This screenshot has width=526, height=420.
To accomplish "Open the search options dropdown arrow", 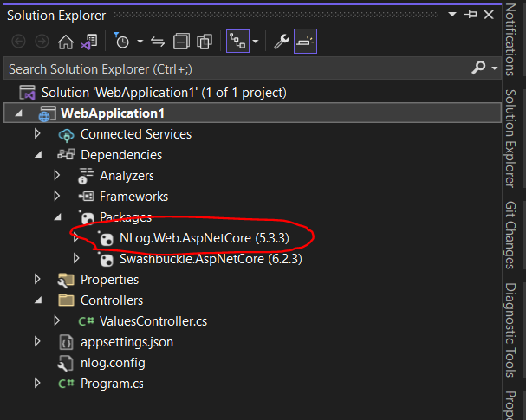I will point(494,68).
